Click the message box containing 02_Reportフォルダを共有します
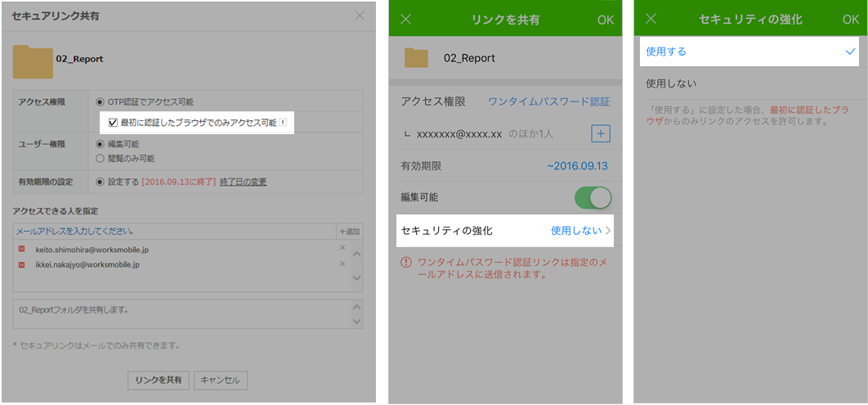Viewport: 868px width, 405px height. pos(182,315)
